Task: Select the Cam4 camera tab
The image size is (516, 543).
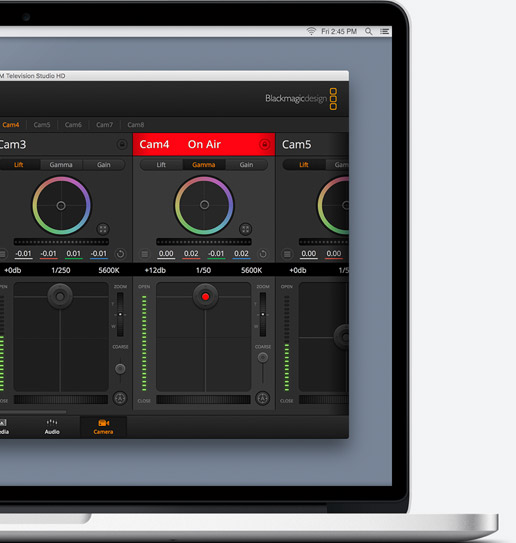Action: [x=11, y=125]
